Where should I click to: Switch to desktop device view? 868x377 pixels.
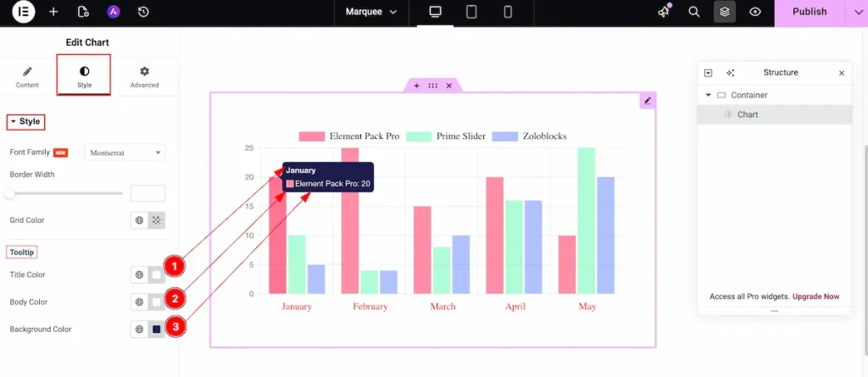[435, 12]
